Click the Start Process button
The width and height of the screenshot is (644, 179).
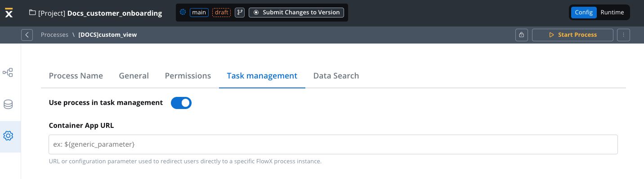pos(572,35)
